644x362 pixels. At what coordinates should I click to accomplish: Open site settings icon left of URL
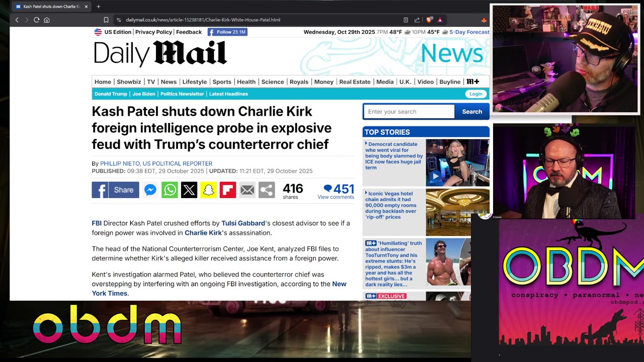[x=119, y=20]
